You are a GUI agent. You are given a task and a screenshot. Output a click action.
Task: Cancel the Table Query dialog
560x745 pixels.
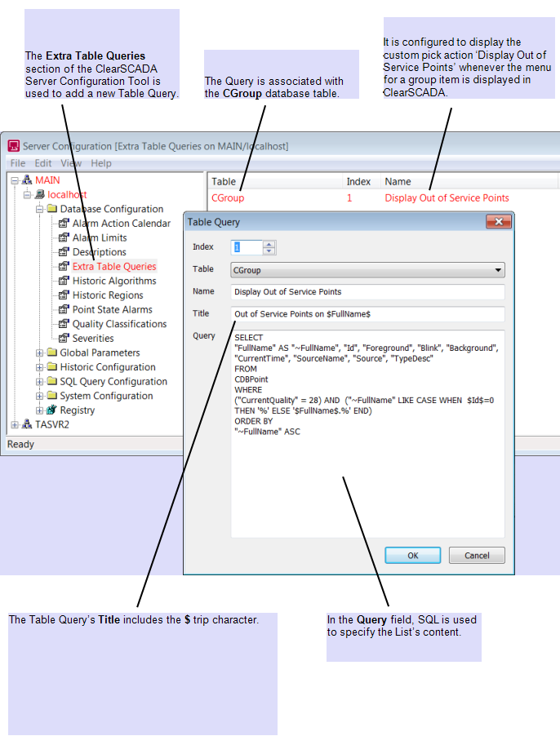477,556
